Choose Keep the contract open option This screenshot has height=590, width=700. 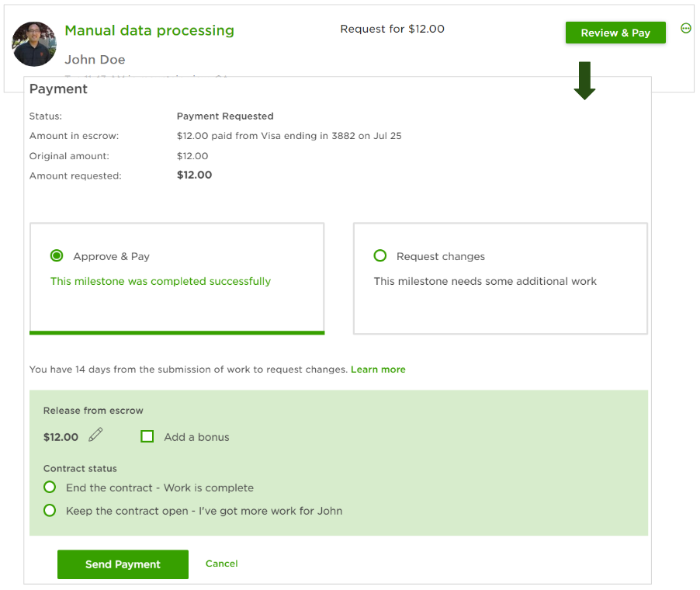tap(50, 511)
